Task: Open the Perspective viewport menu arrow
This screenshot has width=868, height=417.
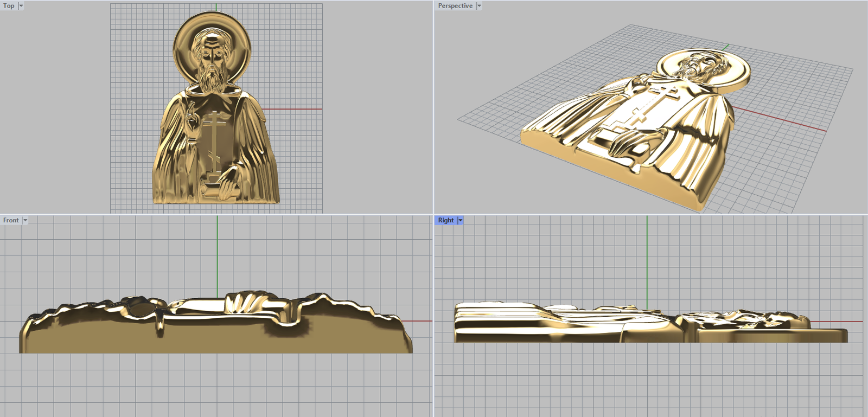Action: (479, 6)
